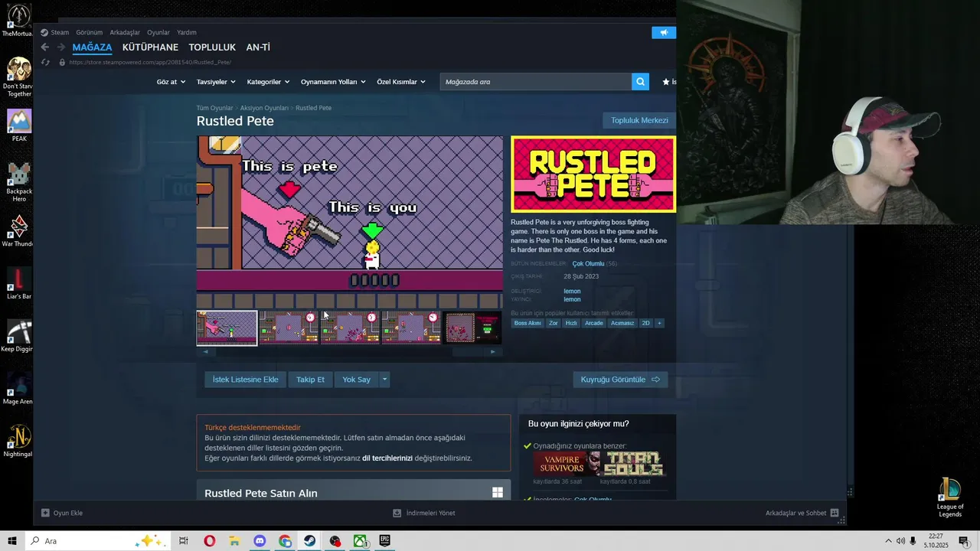
Task: Go back with the Steam back arrow
Action: click(x=44, y=47)
